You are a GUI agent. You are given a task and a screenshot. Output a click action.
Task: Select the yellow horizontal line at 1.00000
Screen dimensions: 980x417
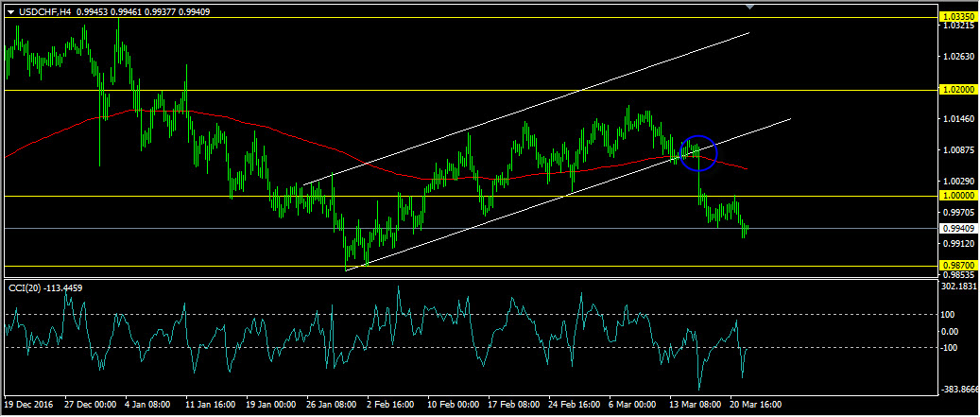(470, 197)
